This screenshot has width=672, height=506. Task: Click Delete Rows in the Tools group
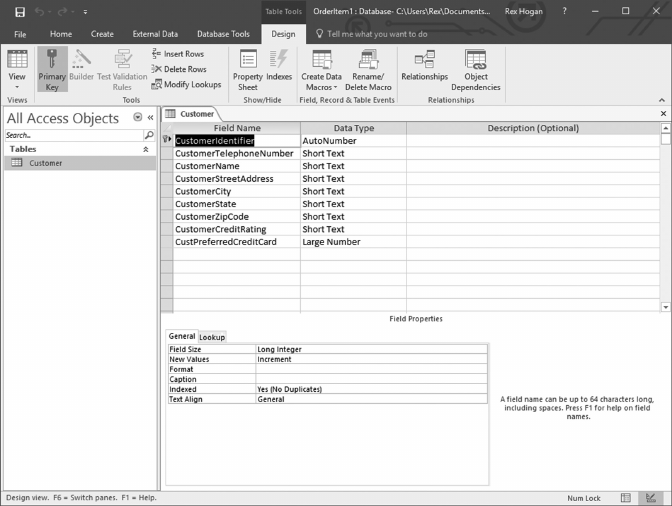[179, 69]
